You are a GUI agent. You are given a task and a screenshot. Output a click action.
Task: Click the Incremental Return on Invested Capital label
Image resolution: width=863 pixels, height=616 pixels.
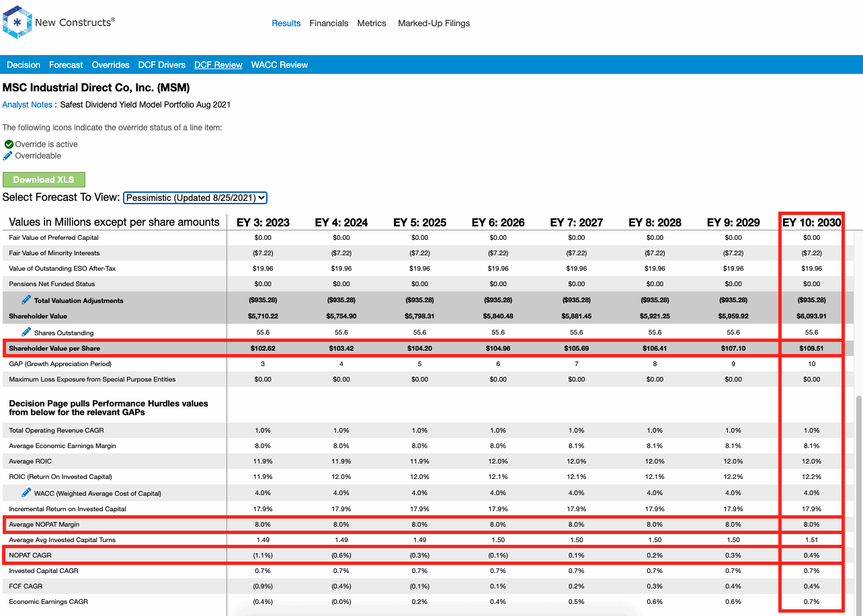pyautogui.click(x=67, y=509)
